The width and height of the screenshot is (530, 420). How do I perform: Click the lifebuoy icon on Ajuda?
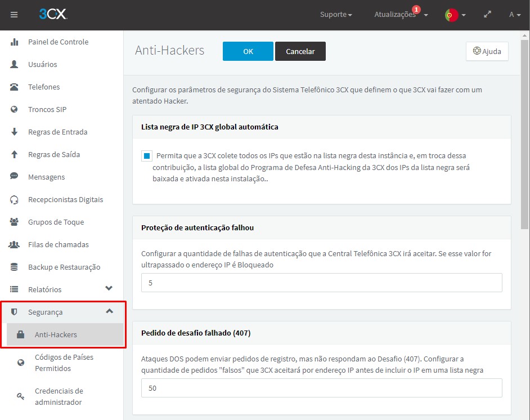(x=477, y=51)
